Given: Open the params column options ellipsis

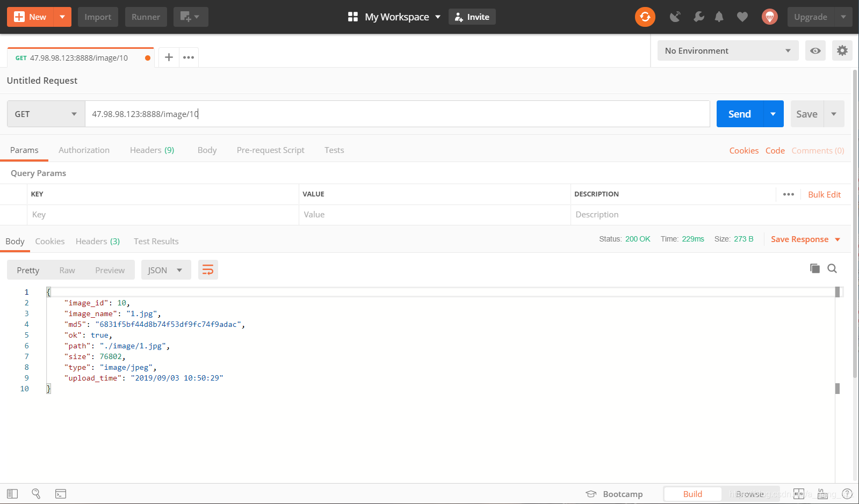Looking at the screenshot, I should click(788, 194).
